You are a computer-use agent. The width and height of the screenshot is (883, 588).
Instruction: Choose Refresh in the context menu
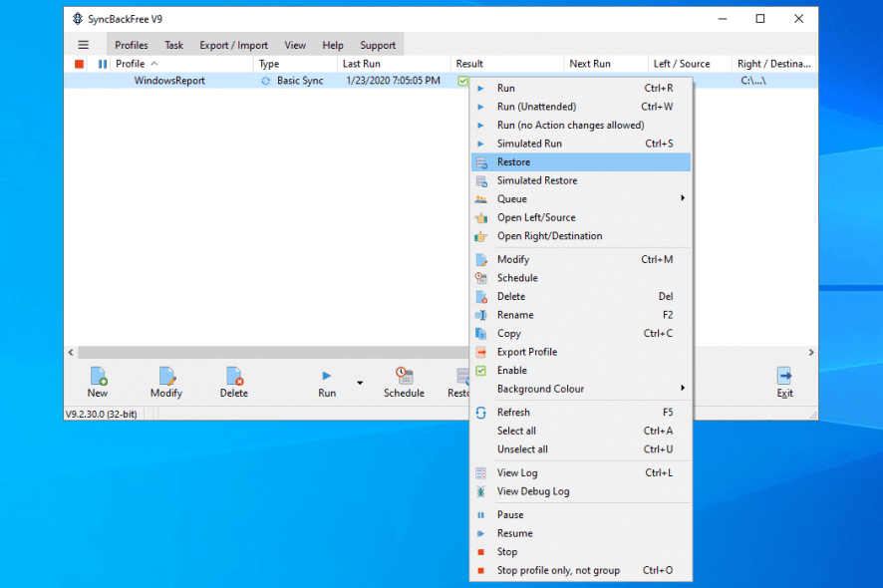581,413
